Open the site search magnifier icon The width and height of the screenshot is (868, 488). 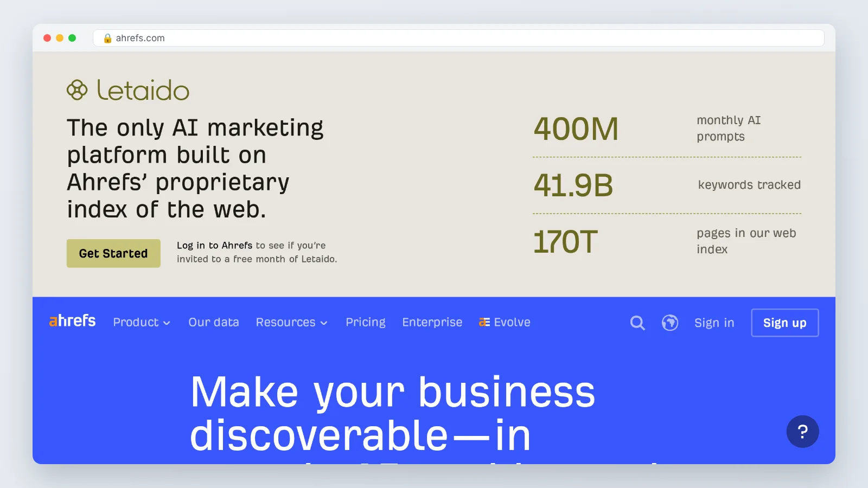click(x=637, y=323)
